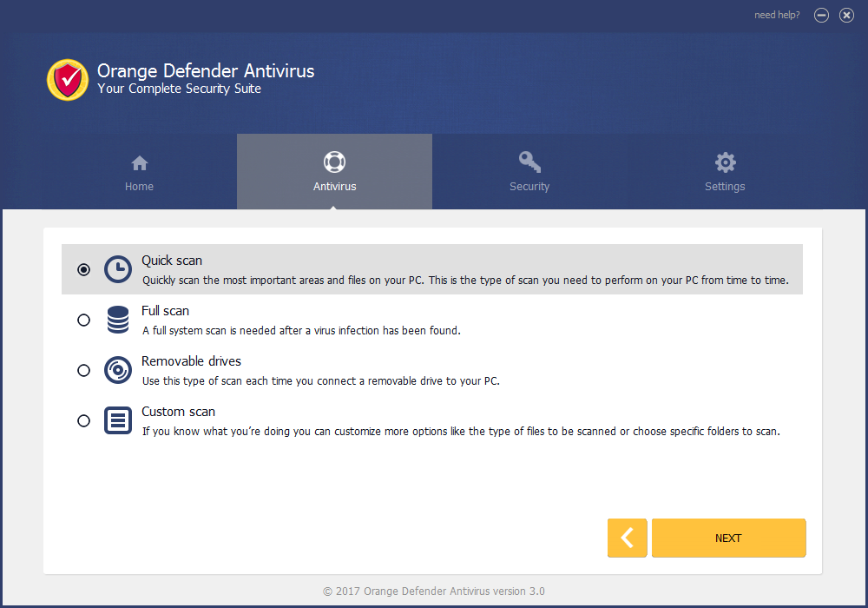Minimize the Orange Defender window

click(x=821, y=15)
